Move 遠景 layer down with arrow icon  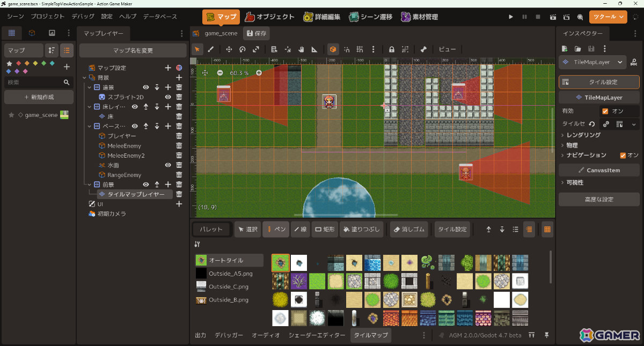157,87
